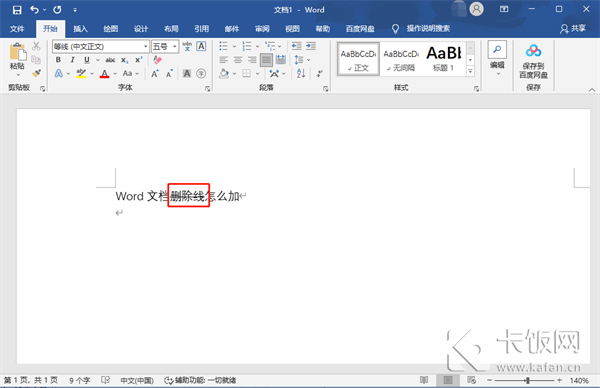This screenshot has height=388, width=600.
Task: Click the zoom percentage 140%
Action: point(579,380)
